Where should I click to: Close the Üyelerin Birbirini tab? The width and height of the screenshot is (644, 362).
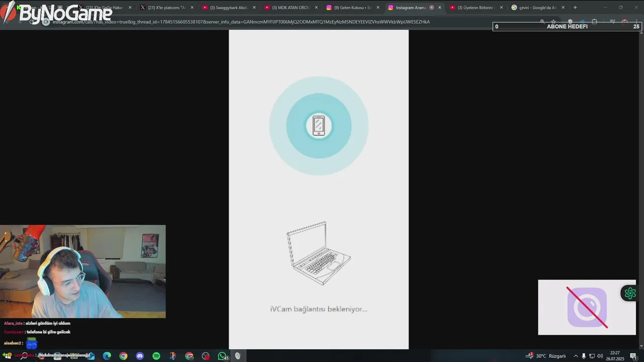click(x=501, y=8)
